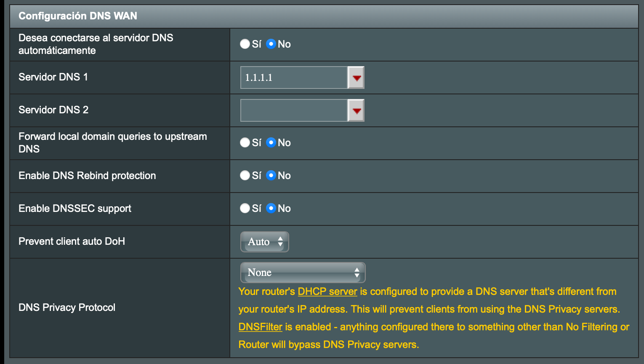
Task: Open the Prevent client auto DoH dropdown
Action: (x=265, y=242)
